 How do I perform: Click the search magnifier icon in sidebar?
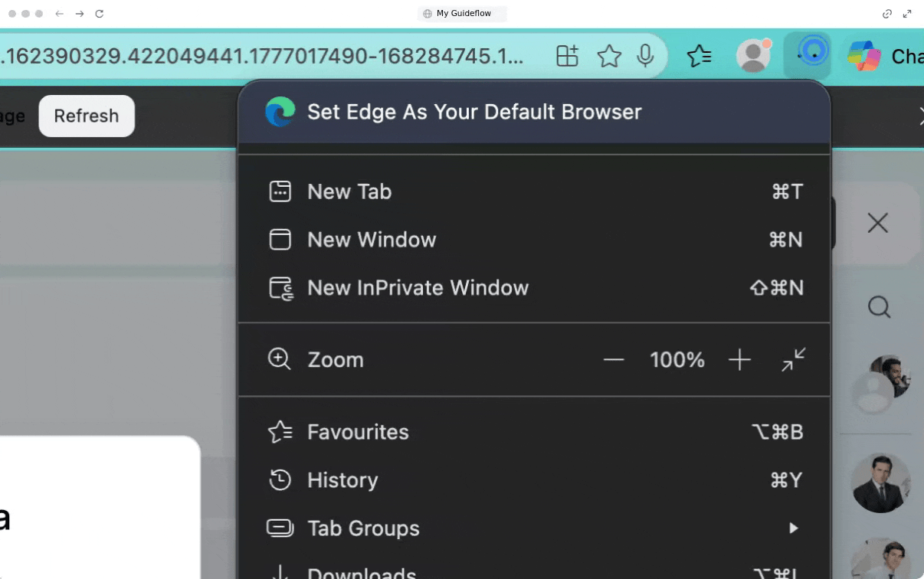click(879, 308)
